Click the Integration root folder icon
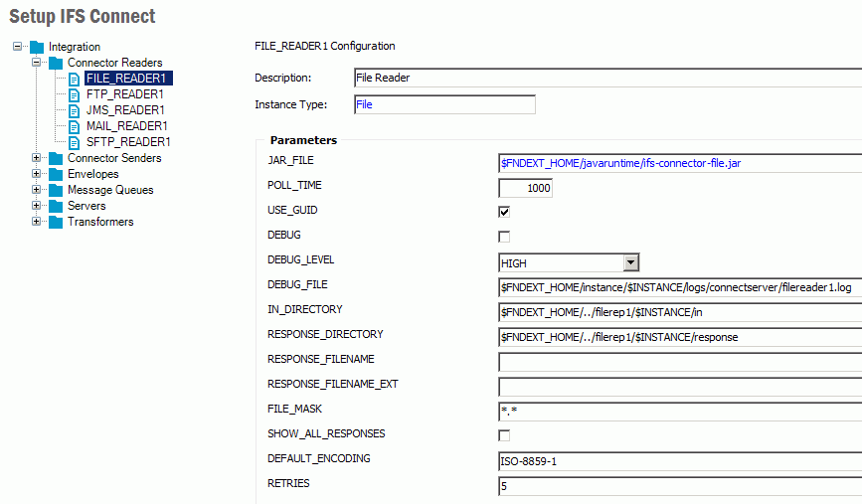The height and width of the screenshot is (504, 862). (x=37, y=47)
